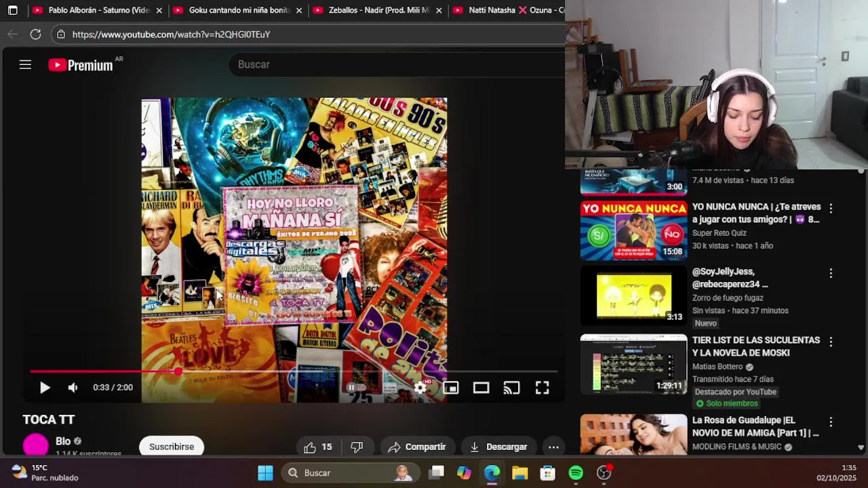Screen dimensions: 868x488
Task: Open options for YO NUNCA NUNCA video
Action: point(831,208)
